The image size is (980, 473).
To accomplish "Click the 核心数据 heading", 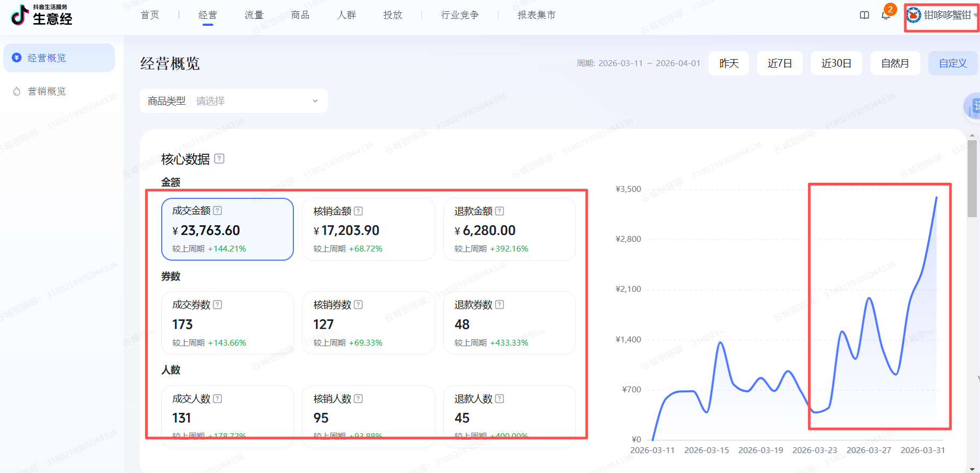I will point(185,159).
